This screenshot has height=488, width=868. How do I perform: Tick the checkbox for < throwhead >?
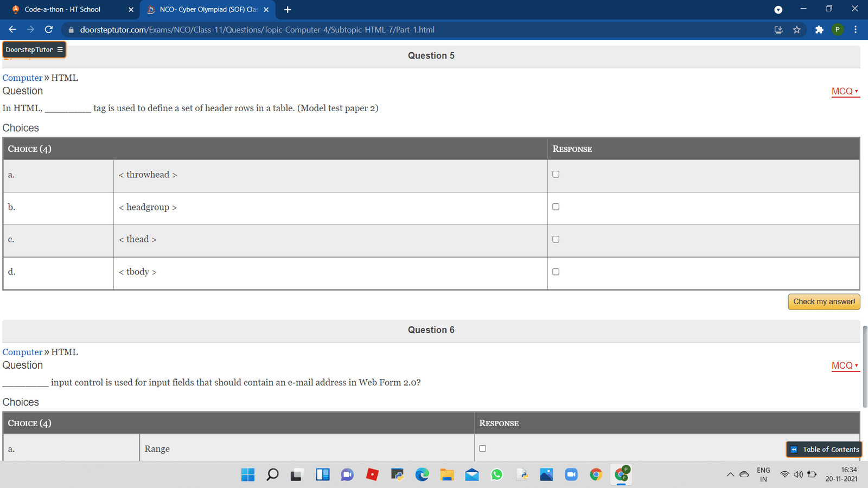point(556,175)
